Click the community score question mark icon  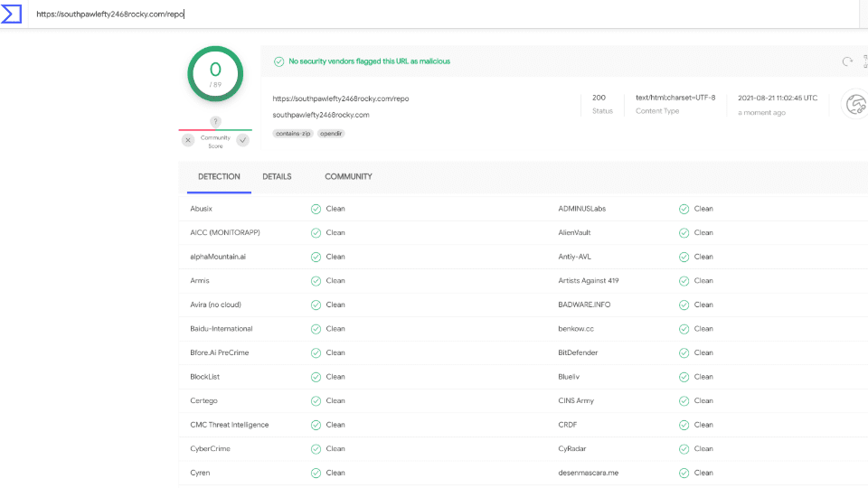coord(215,122)
